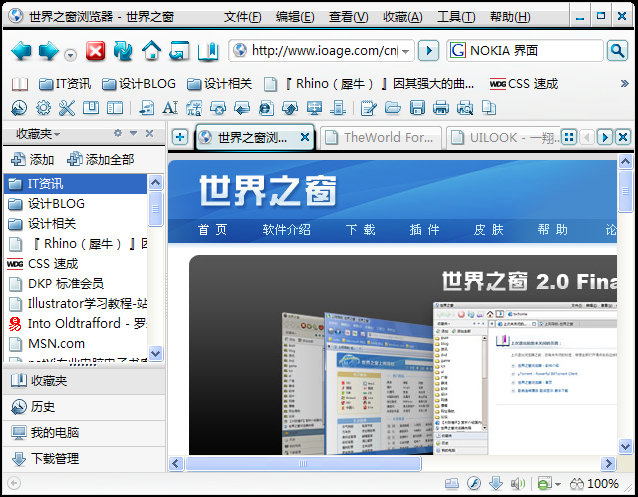Switch to the TheWorld For... tab
638x497 pixels.
pyautogui.click(x=381, y=138)
